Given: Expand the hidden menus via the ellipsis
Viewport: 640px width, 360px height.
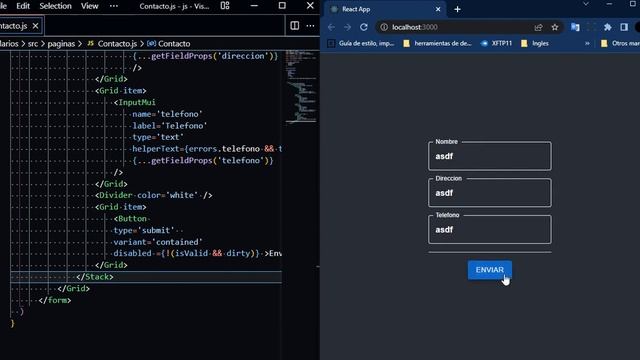Looking at the screenshot, I should tap(114, 6).
